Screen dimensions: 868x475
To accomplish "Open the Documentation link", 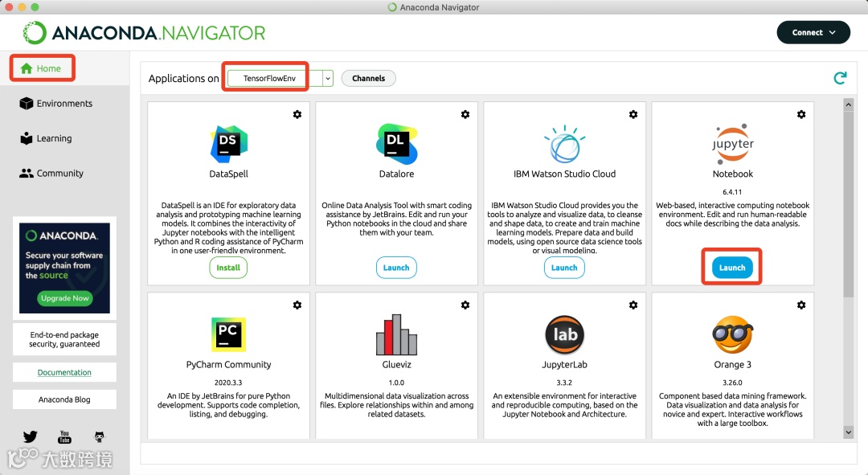I will coord(64,373).
